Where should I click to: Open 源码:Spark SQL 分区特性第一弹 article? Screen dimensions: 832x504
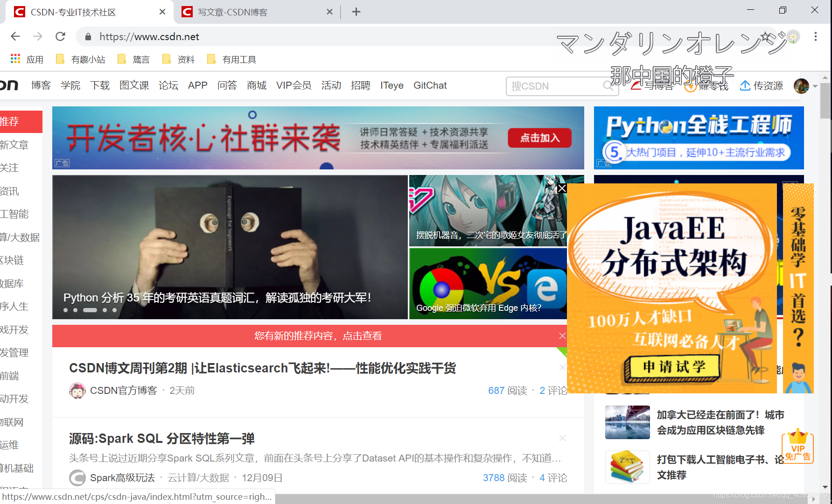161,439
